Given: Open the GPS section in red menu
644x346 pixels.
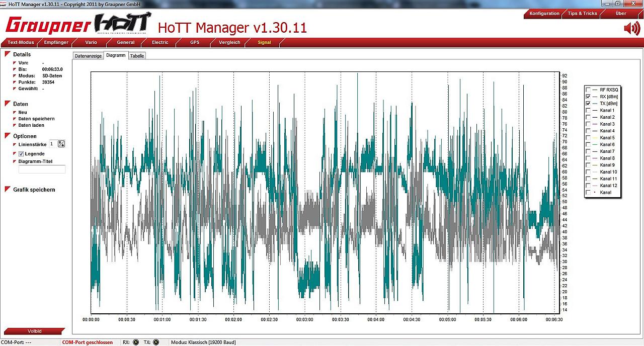Looking at the screenshot, I should 195,42.
